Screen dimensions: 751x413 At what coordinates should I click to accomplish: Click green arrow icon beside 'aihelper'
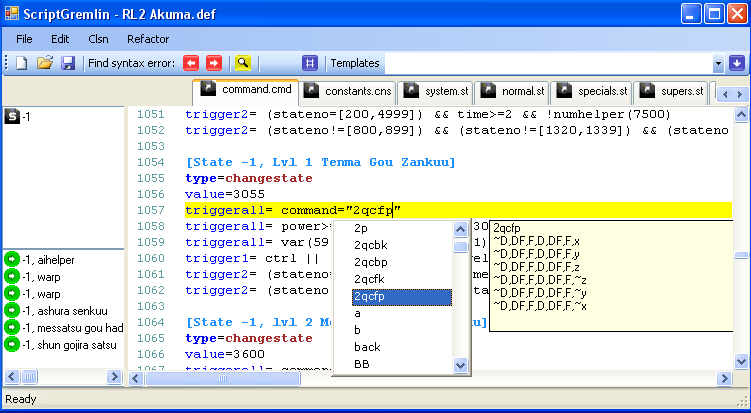(11, 260)
